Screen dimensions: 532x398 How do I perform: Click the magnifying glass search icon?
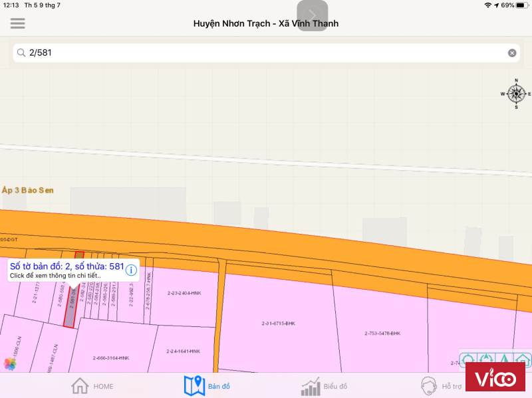tap(21, 53)
